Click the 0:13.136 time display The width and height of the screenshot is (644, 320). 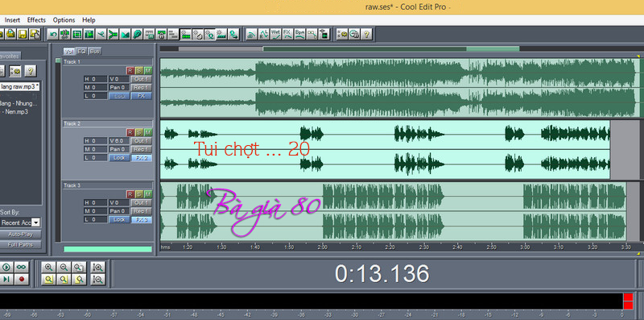click(382, 274)
